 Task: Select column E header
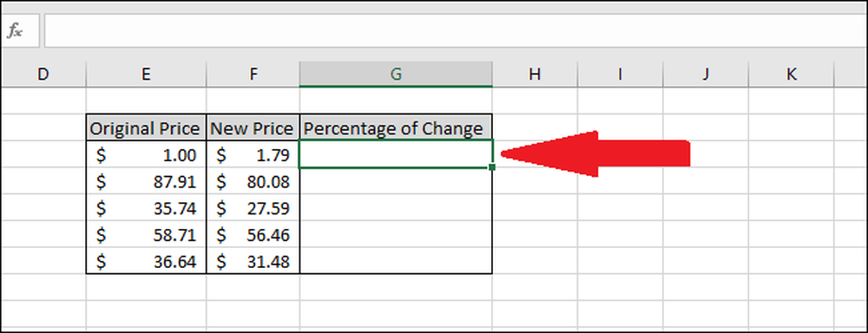[146, 74]
